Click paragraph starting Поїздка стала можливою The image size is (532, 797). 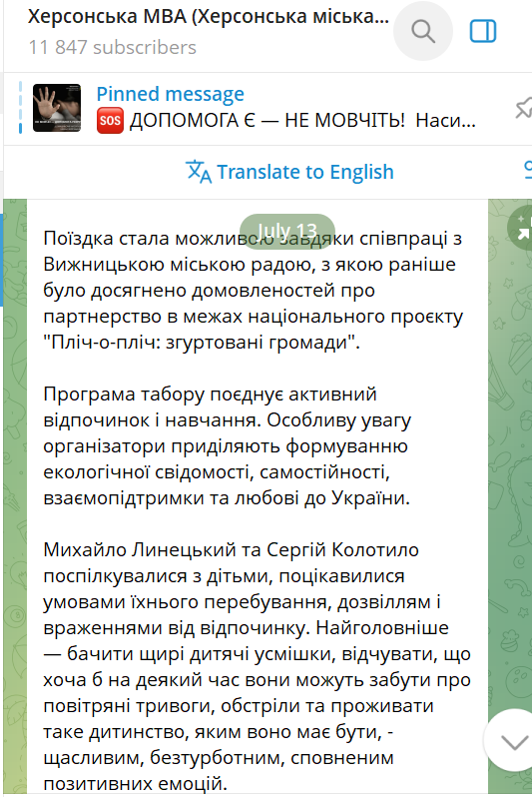pos(254,291)
